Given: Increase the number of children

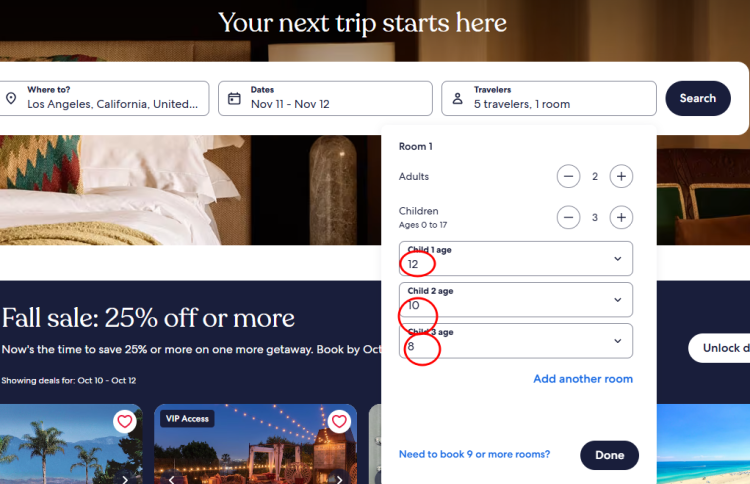Looking at the screenshot, I should tap(621, 217).
